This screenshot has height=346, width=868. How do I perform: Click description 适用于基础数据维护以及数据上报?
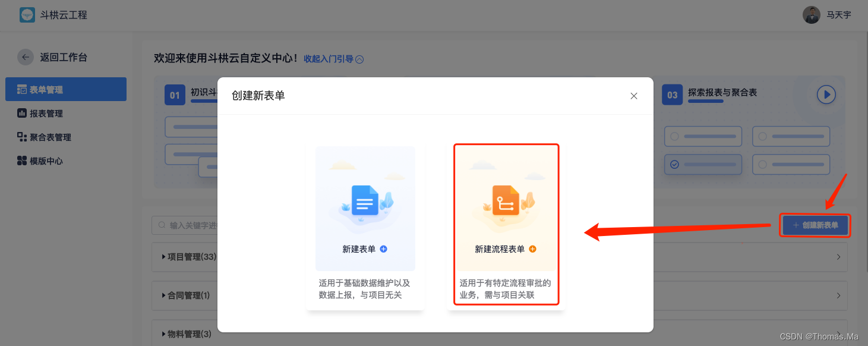pos(364,288)
